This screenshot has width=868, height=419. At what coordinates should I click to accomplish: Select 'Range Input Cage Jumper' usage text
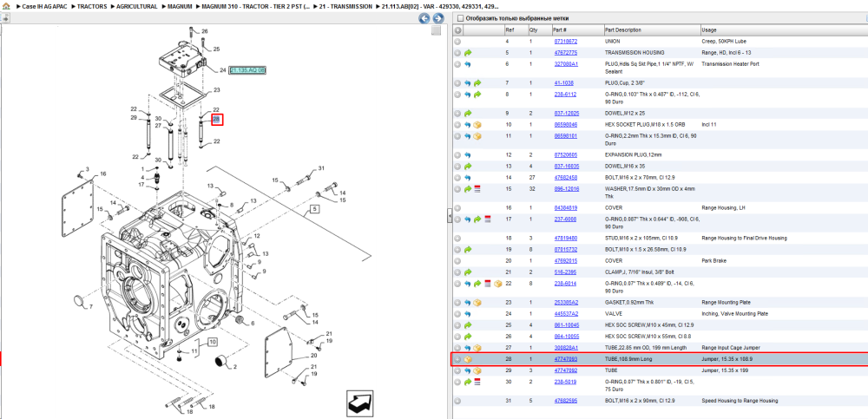(x=731, y=348)
